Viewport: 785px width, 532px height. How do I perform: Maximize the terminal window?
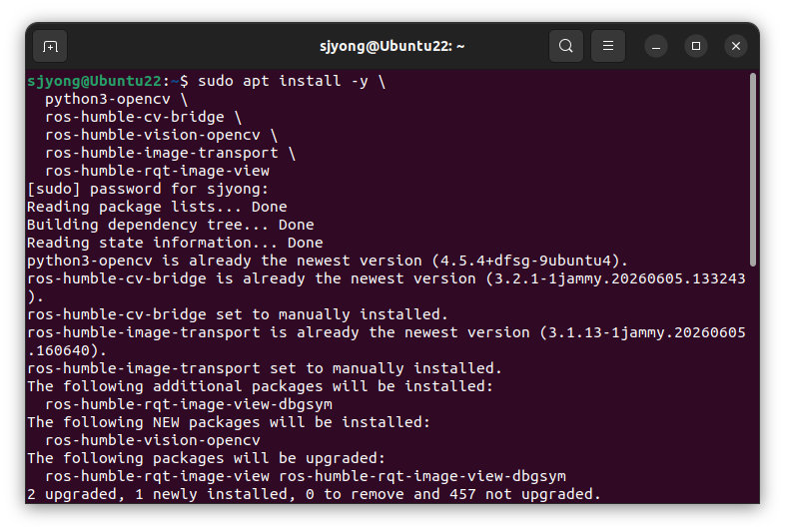click(696, 47)
